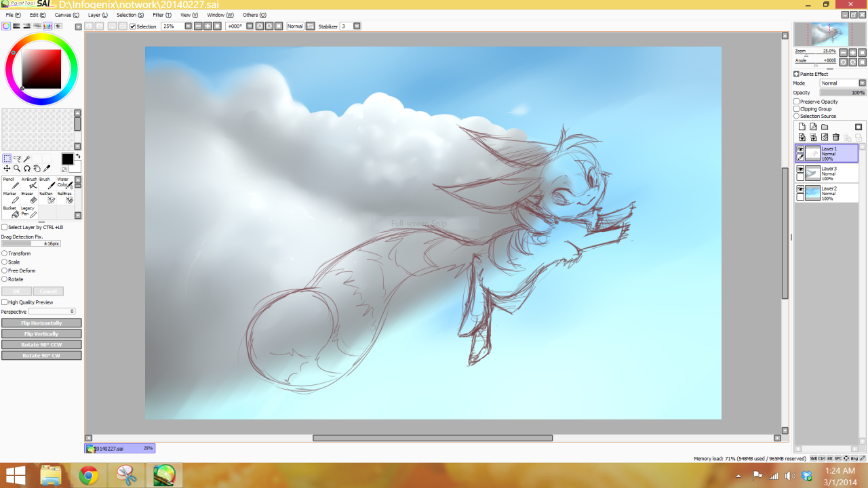868x488 pixels.
Task: Swap foreground and background colors
Action: tap(78, 157)
